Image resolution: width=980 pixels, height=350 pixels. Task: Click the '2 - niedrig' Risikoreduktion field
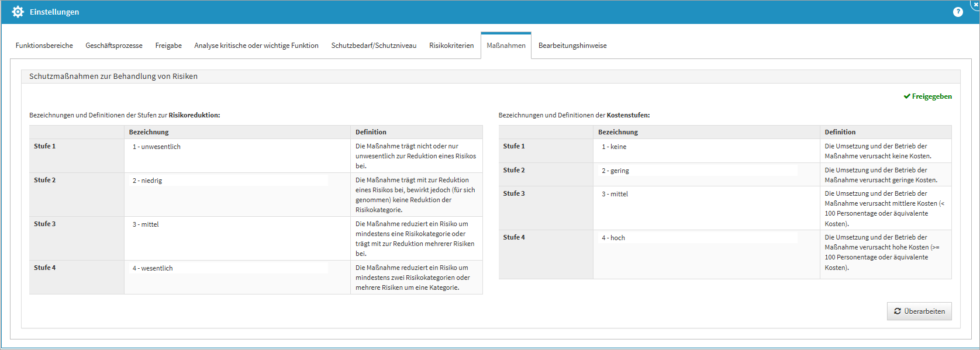[228, 181]
